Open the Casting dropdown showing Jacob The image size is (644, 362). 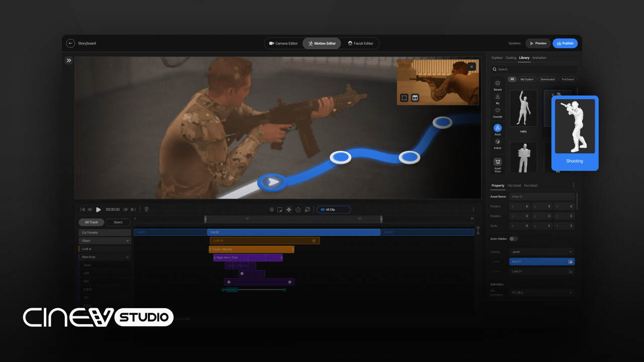[542, 251]
